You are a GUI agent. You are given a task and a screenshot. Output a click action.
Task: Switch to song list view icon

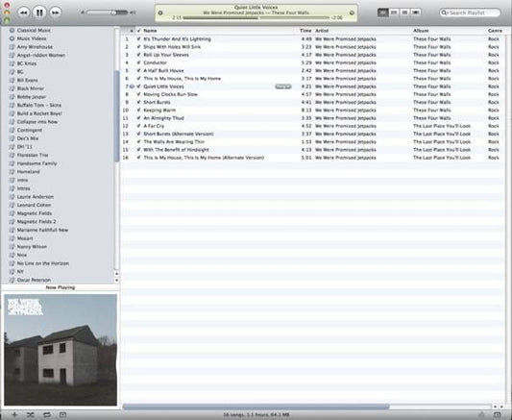pyautogui.click(x=383, y=12)
